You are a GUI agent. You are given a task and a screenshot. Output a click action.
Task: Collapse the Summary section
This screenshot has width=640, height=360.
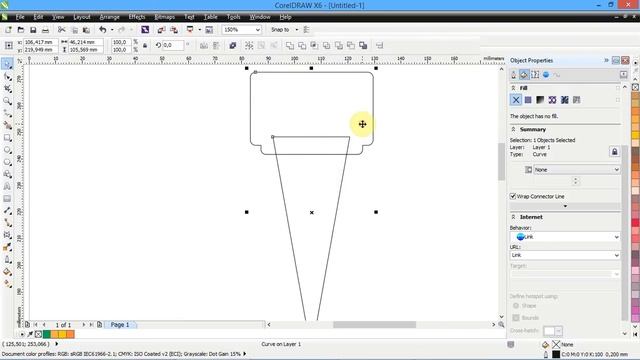(x=513, y=129)
